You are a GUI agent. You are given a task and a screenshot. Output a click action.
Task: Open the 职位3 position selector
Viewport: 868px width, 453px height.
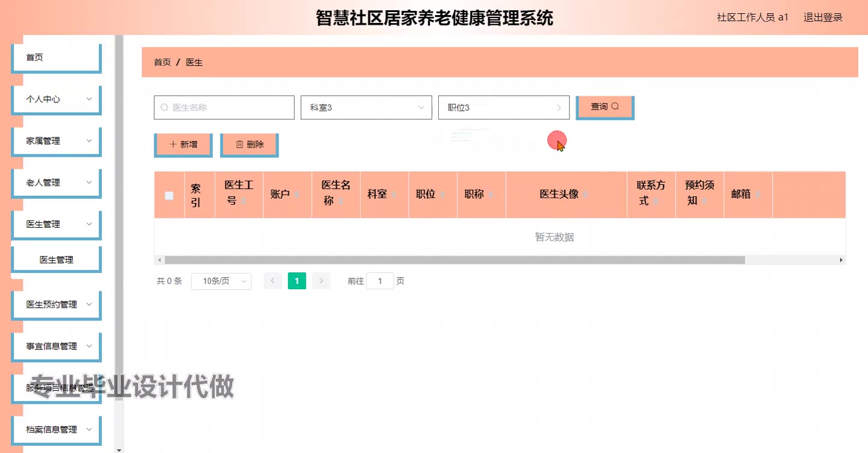[504, 107]
